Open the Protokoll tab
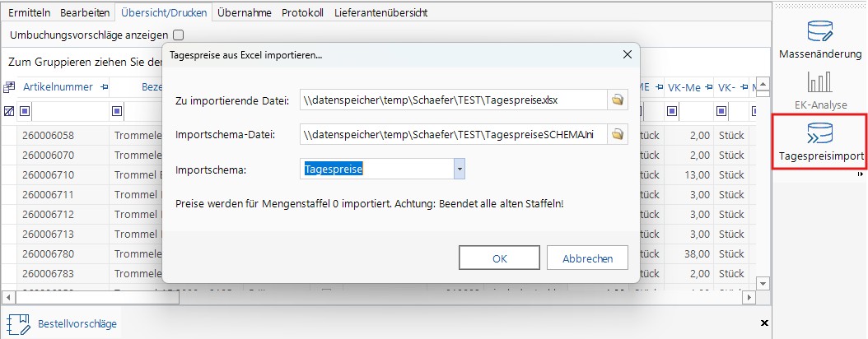868x339 pixels. tap(302, 13)
